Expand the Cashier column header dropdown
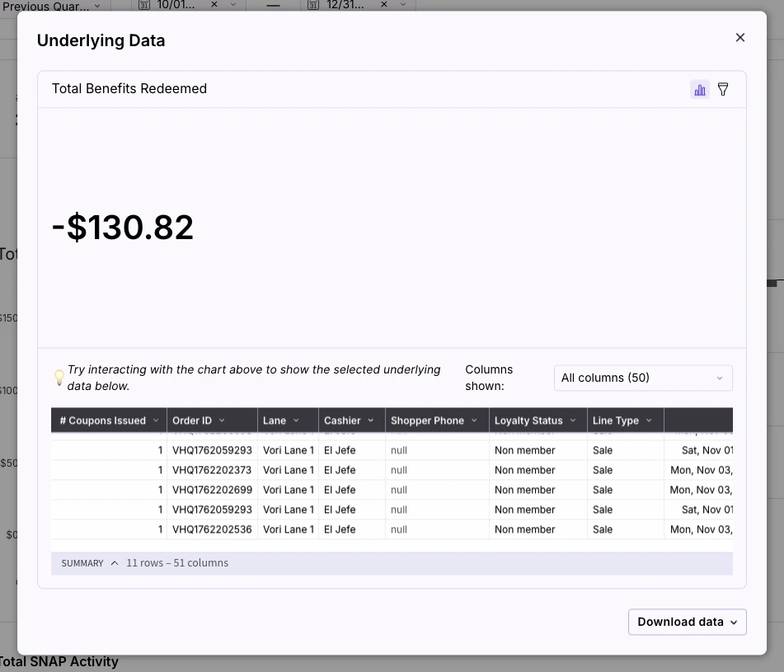This screenshot has height=672, width=784. click(x=370, y=420)
